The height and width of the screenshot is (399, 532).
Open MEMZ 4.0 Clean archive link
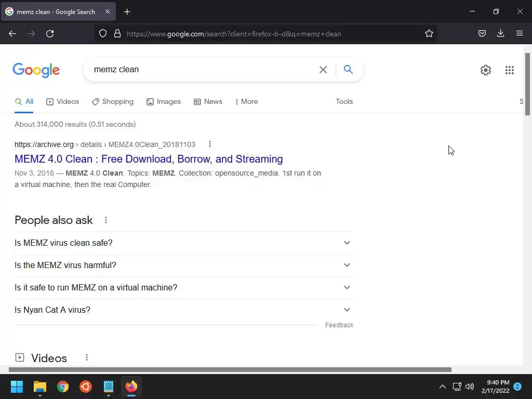click(x=149, y=159)
